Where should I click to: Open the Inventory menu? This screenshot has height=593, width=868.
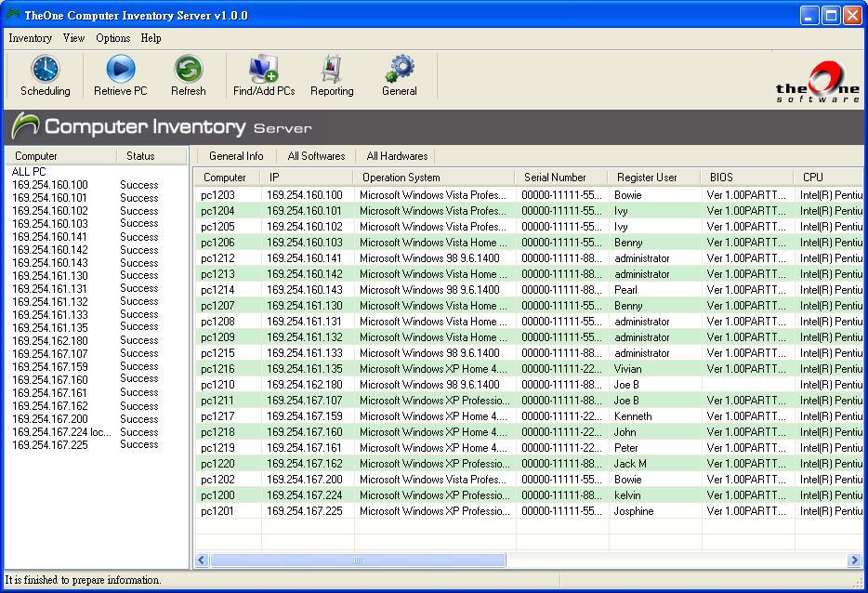(x=30, y=38)
